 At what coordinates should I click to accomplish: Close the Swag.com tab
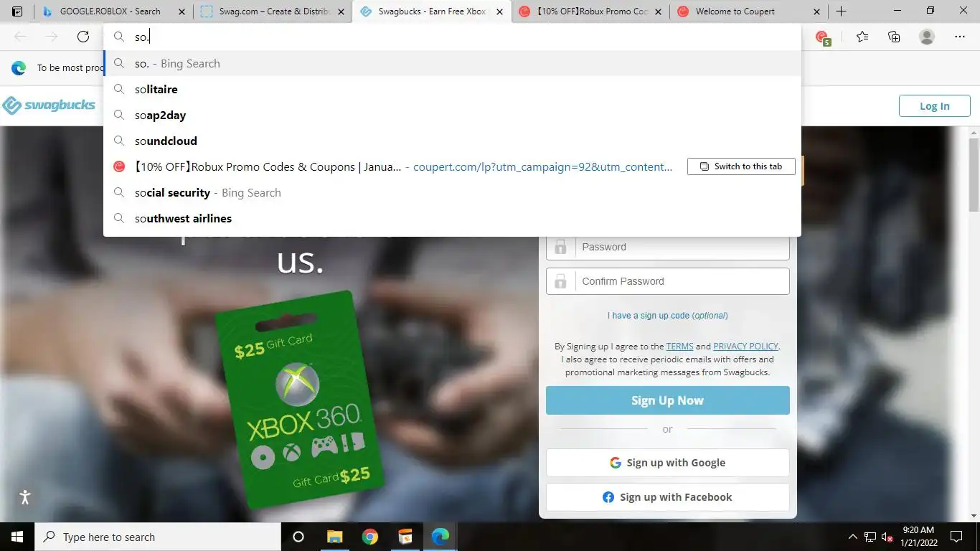click(342, 11)
